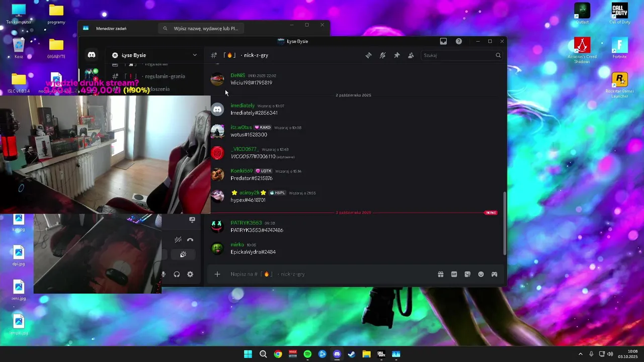Open Steam from taskbar
The width and height of the screenshot is (644, 362).
point(352,354)
